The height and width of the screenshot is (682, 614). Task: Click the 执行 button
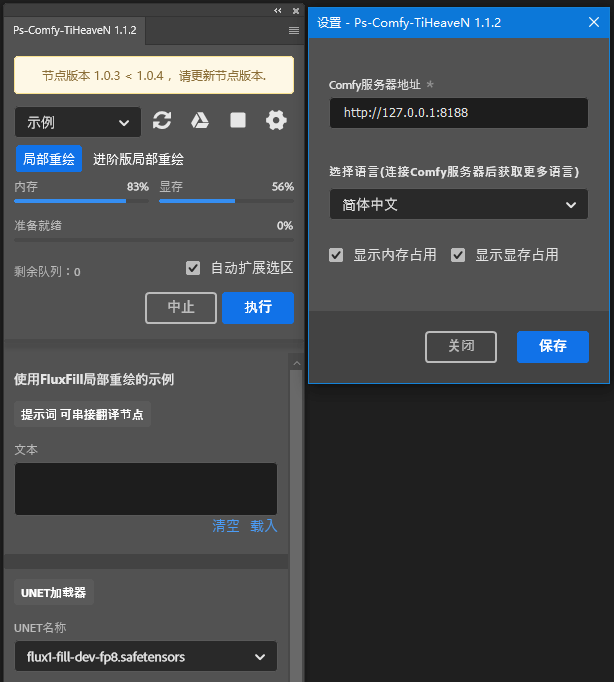(x=258, y=308)
